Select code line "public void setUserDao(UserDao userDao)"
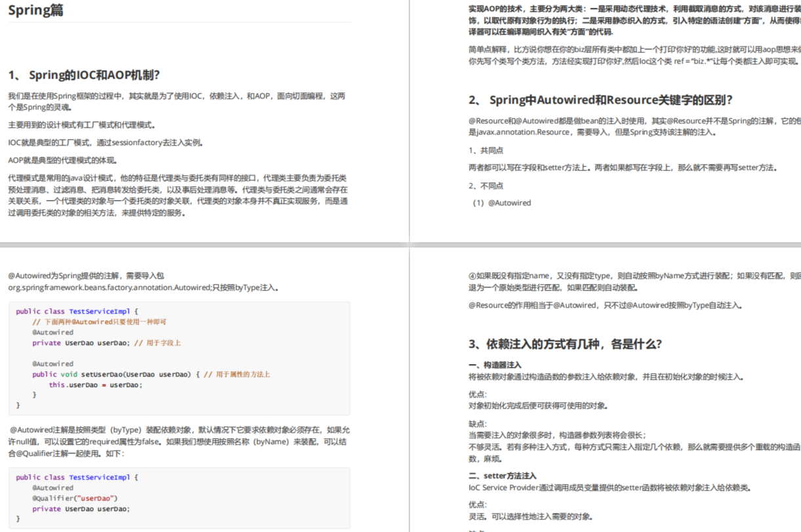This screenshot has height=532, width=801. (x=152, y=375)
